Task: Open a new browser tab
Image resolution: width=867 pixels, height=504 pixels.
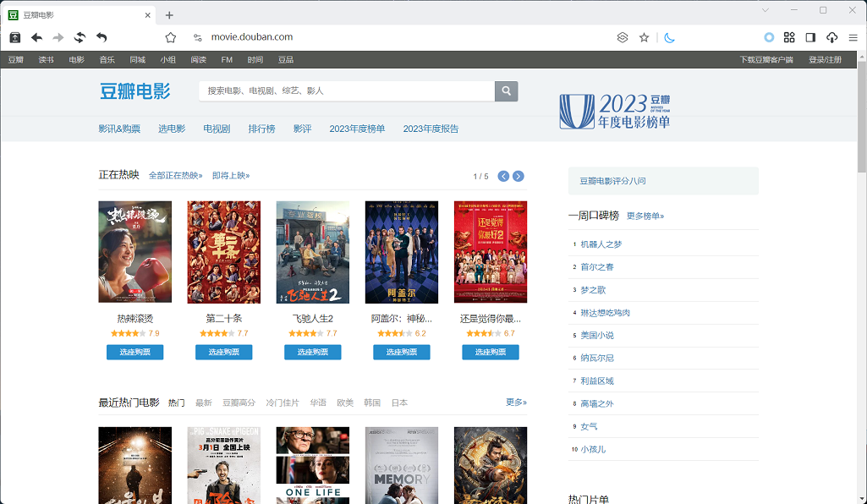Action: (x=169, y=15)
